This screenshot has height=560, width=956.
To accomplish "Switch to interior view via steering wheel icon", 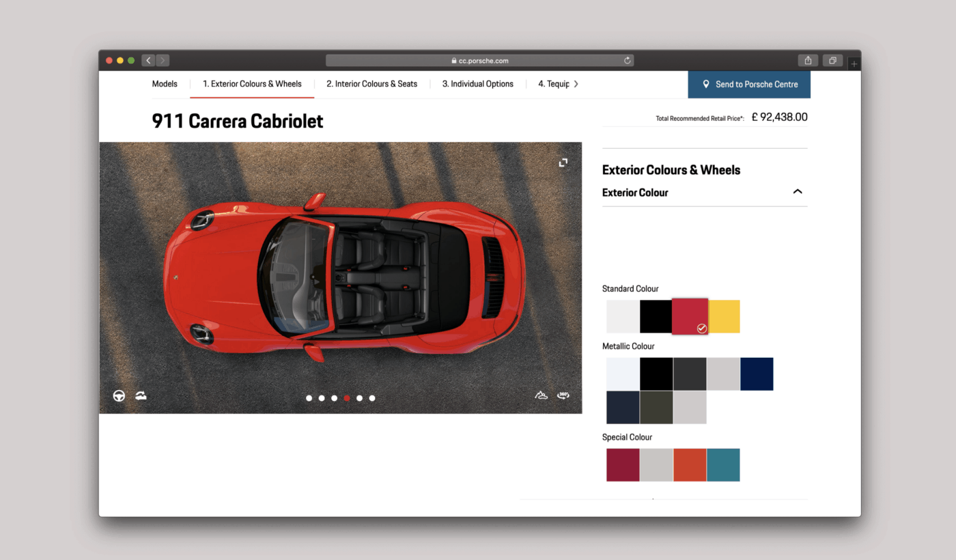I will coord(119,395).
